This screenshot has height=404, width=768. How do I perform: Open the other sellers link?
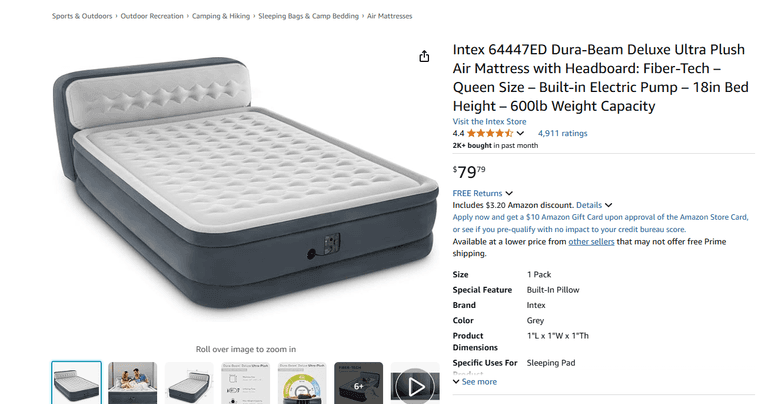click(591, 241)
